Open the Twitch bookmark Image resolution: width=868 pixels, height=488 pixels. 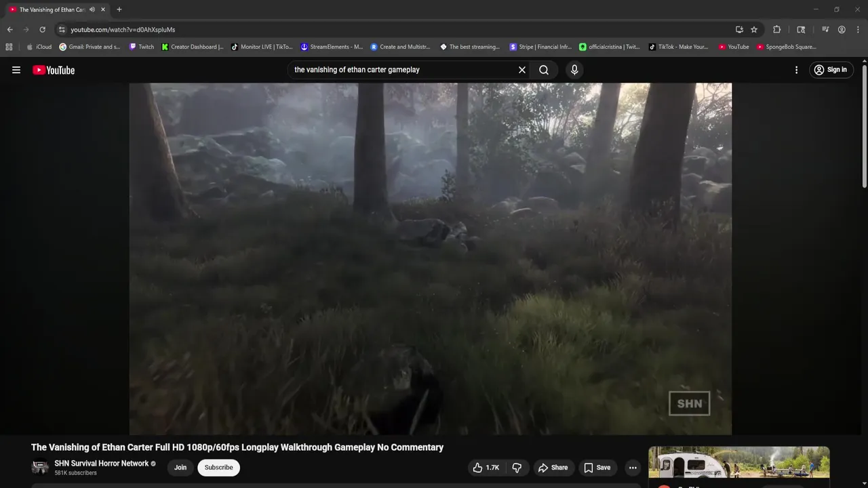tap(142, 47)
